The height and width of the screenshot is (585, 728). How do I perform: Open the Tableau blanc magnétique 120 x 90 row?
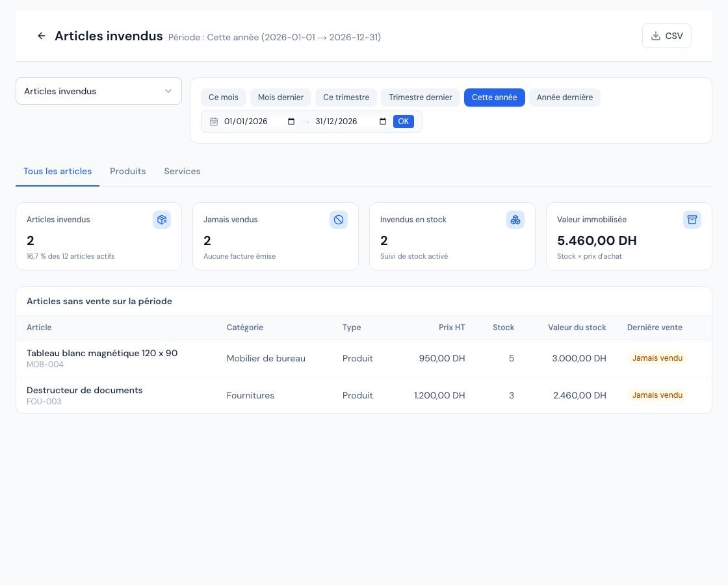tap(363, 358)
